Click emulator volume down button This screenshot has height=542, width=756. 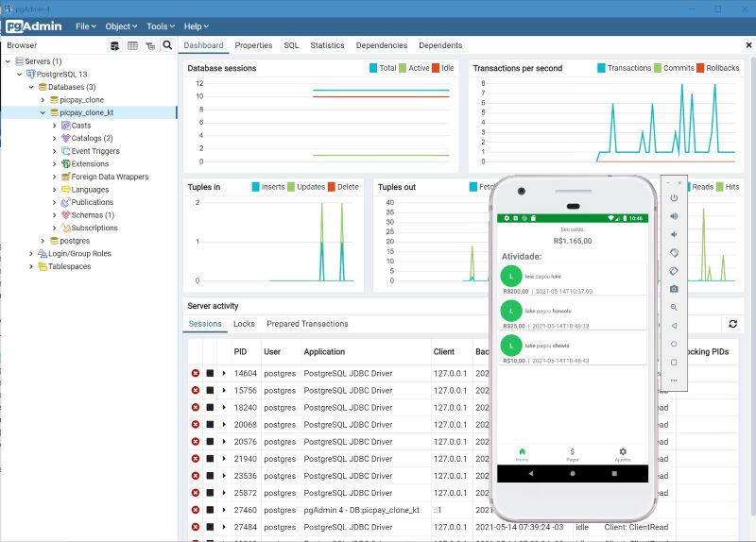point(674,234)
